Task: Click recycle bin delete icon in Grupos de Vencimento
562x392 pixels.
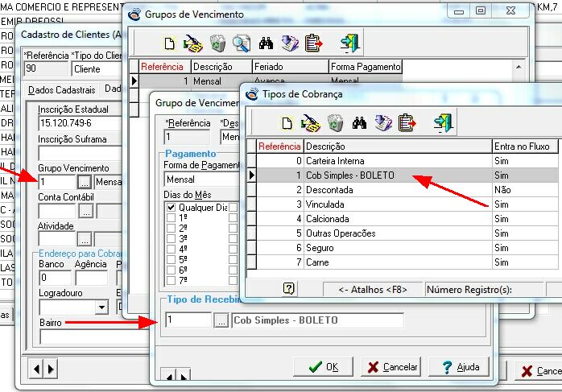Action: pos(217,43)
